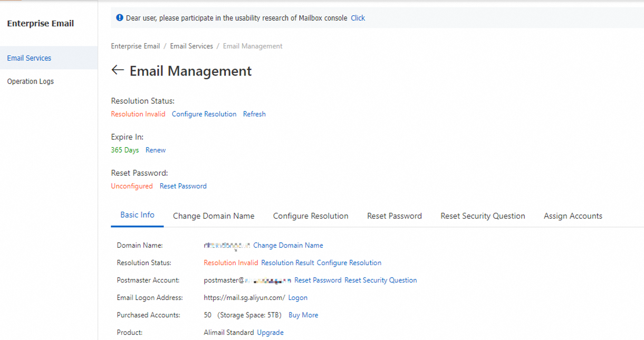Click the Domain Name label
644x340 pixels.
[x=140, y=245]
